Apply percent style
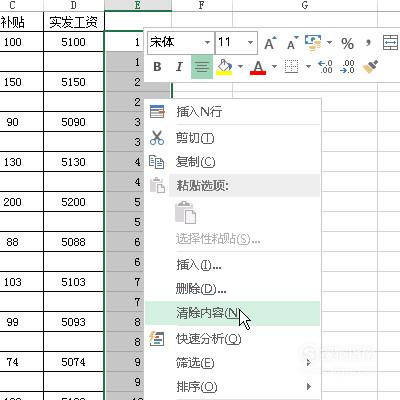The width and height of the screenshot is (400, 400). [x=347, y=43]
